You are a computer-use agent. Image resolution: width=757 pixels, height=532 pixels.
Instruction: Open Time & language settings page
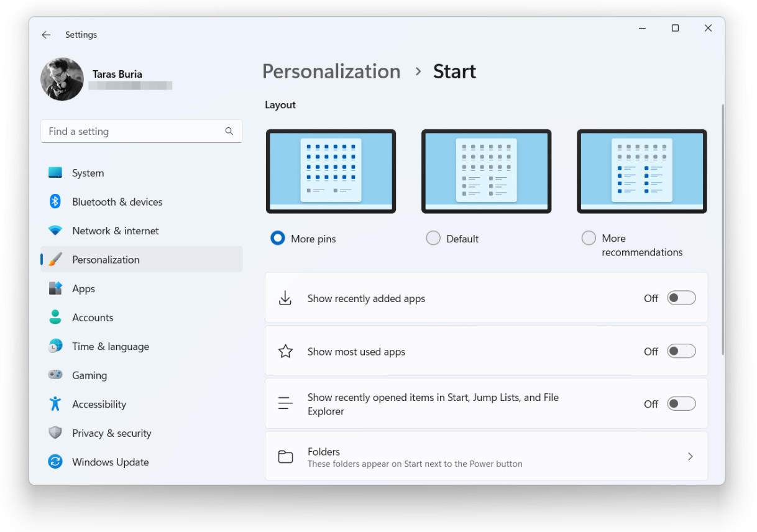(x=110, y=347)
